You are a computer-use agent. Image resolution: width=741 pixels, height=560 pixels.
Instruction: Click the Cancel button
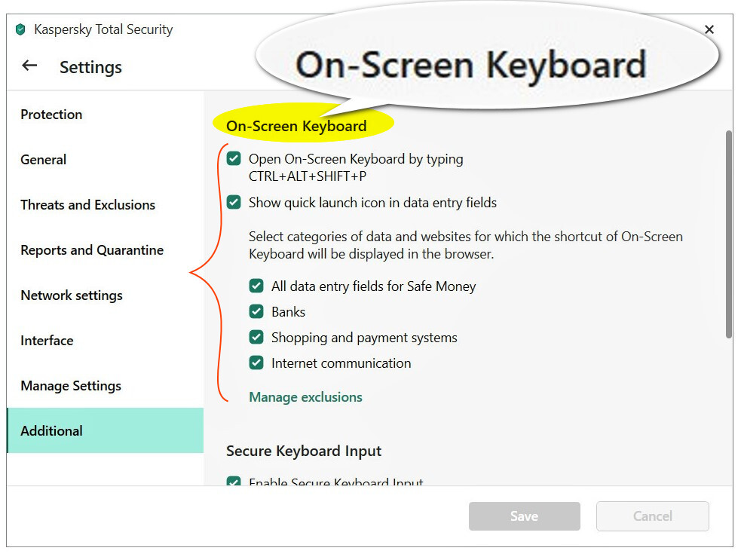pos(652,516)
